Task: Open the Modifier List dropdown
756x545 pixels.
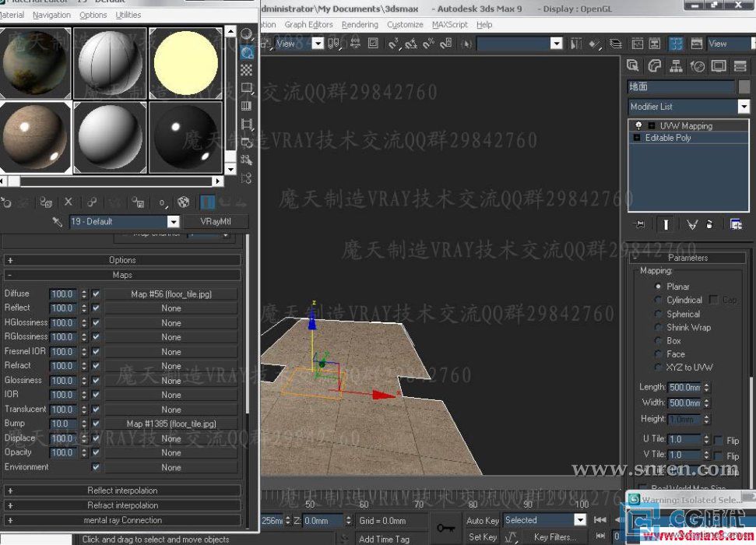Action: [x=744, y=107]
